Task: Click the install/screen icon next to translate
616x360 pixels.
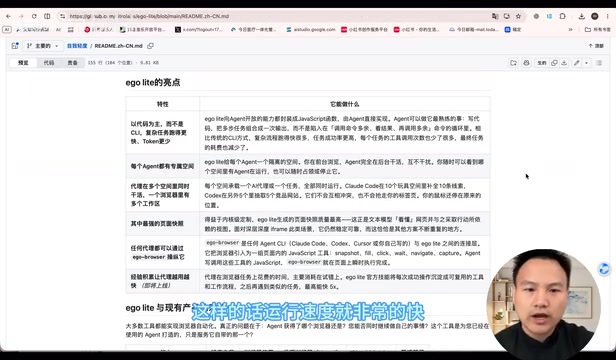Action: pos(507,16)
